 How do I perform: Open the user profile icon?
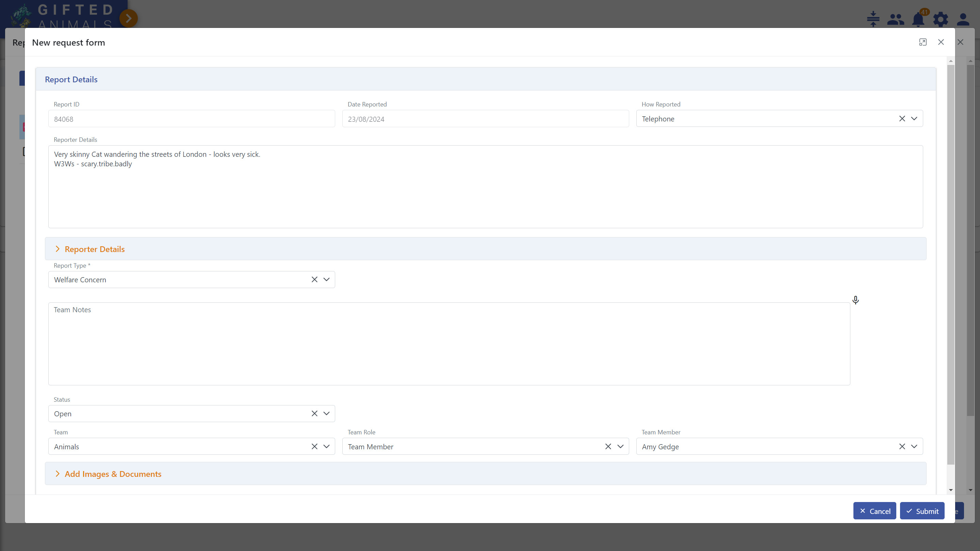963,19
